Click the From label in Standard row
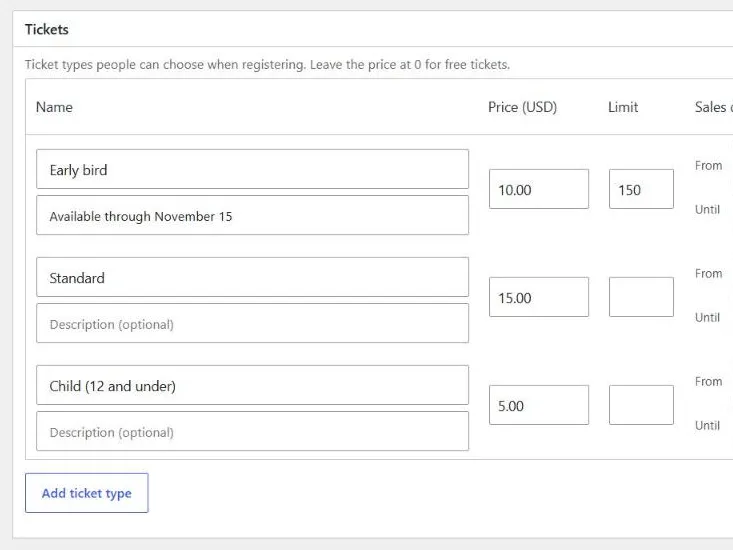The height and width of the screenshot is (550, 733). pyautogui.click(x=708, y=273)
